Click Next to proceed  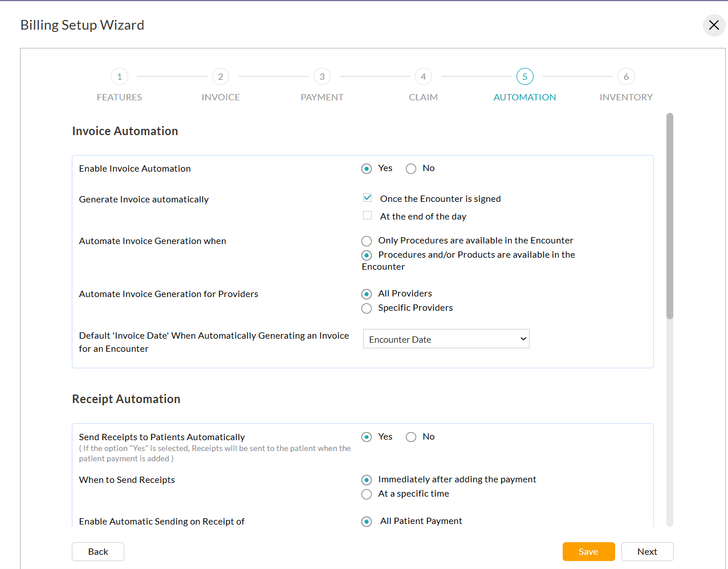coord(647,551)
